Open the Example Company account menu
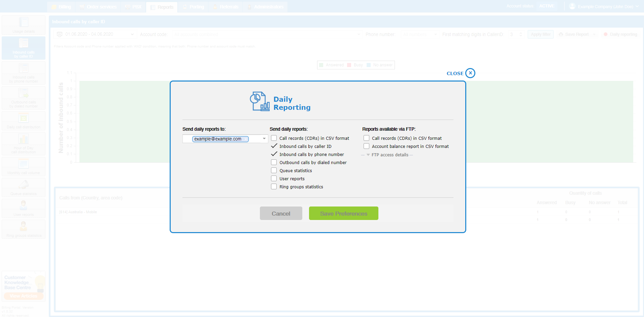The height and width of the screenshot is (317, 644). 605,6
